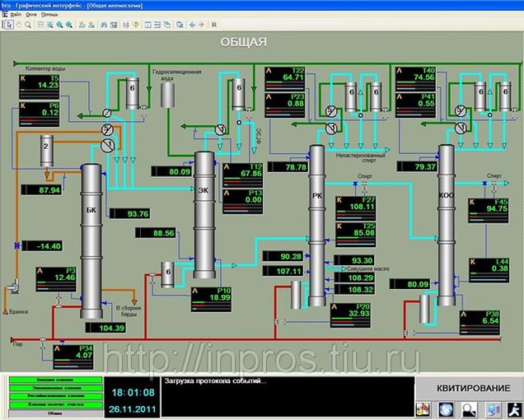
Task: Go back using the left arrow icon
Action: click(192, 25)
